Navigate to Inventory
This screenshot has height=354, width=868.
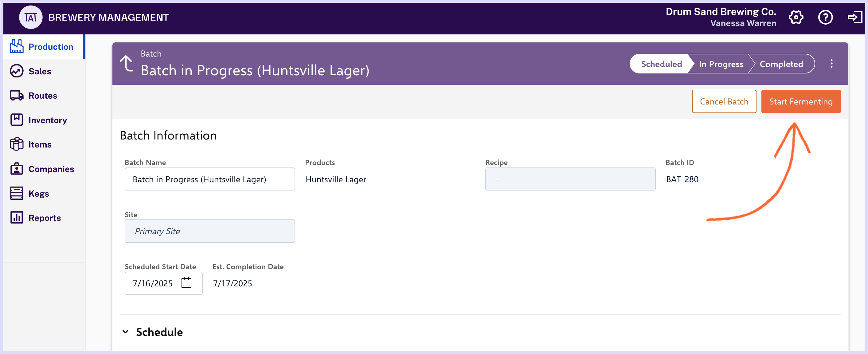[x=44, y=120]
